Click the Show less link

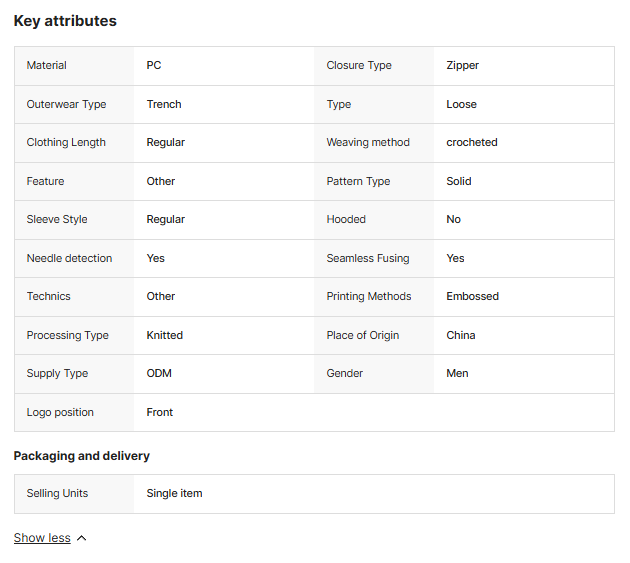[x=42, y=538]
